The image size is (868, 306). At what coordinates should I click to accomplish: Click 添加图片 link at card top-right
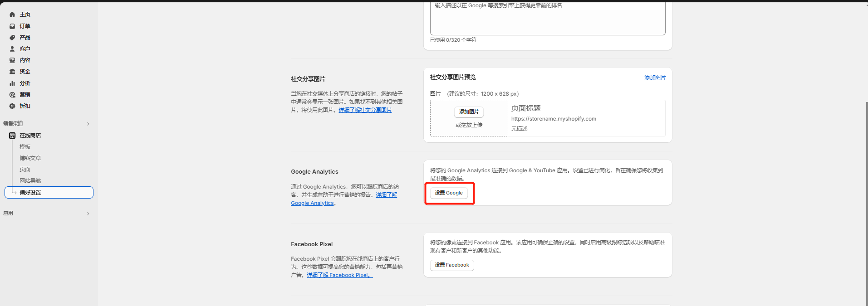coord(655,78)
